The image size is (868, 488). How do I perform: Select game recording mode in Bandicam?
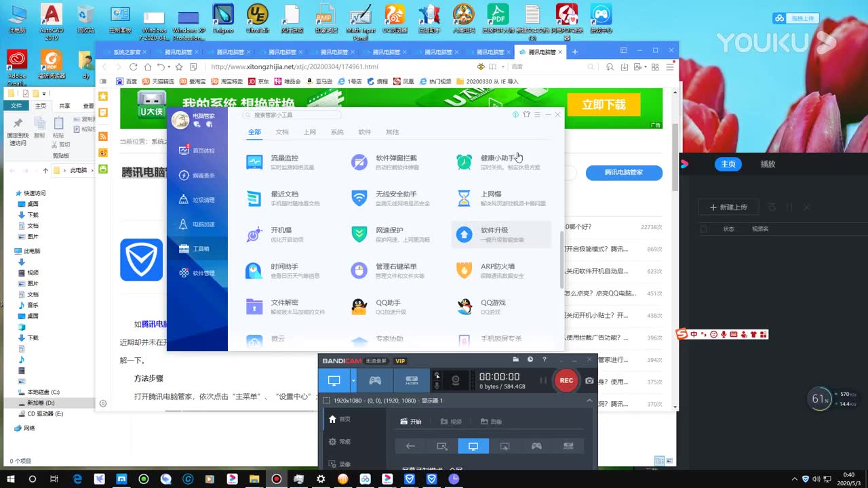pyautogui.click(x=374, y=381)
